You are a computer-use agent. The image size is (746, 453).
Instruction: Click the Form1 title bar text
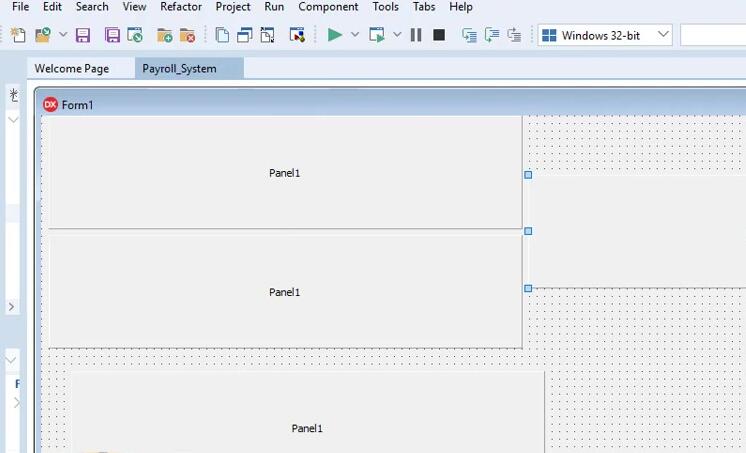click(78, 105)
